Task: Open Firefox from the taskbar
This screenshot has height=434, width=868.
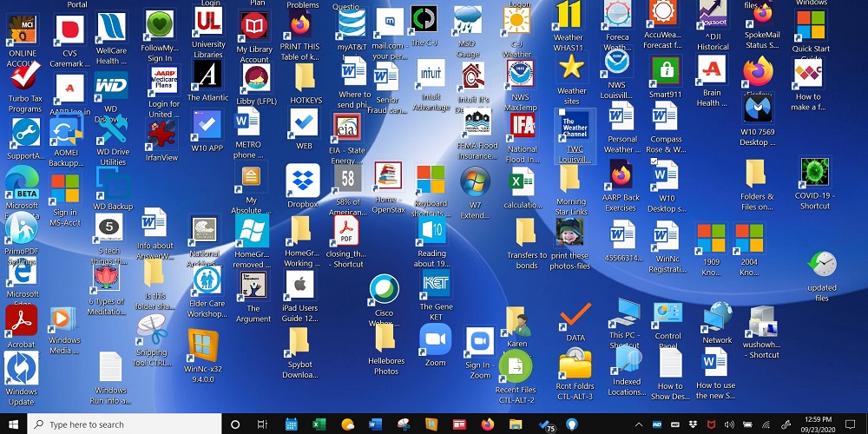Action: [x=488, y=424]
